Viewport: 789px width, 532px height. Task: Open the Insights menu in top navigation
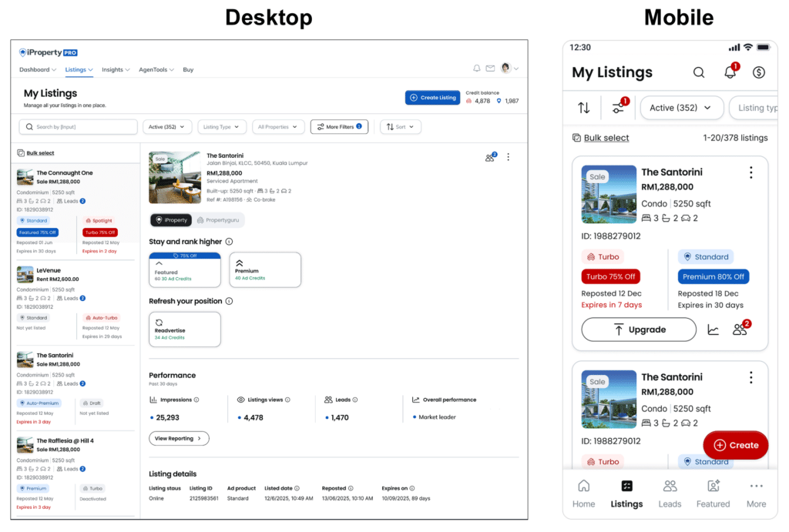pyautogui.click(x=116, y=69)
